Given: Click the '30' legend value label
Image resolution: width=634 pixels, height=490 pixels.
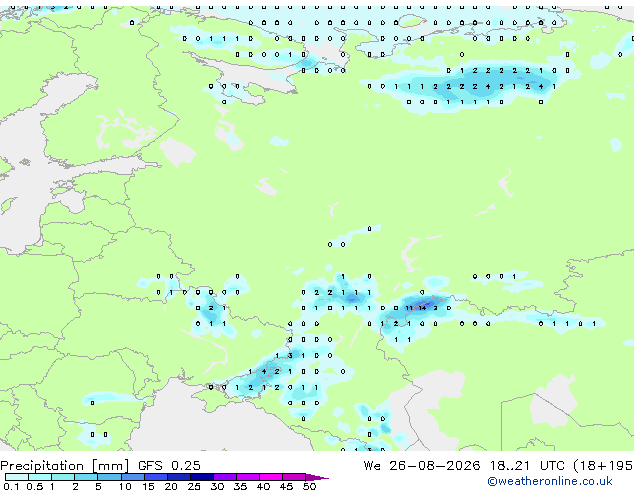Looking at the screenshot, I should pos(217,486).
